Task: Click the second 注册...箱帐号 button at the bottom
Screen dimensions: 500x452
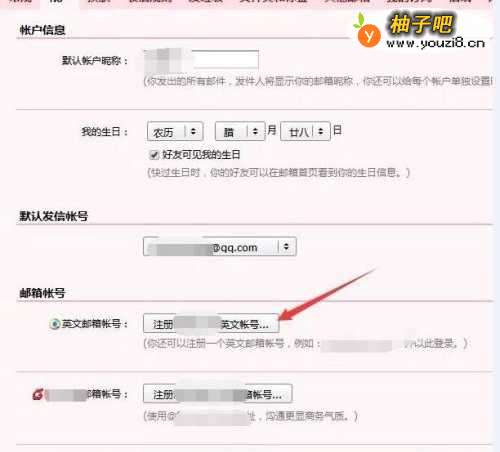Action: click(x=218, y=394)
